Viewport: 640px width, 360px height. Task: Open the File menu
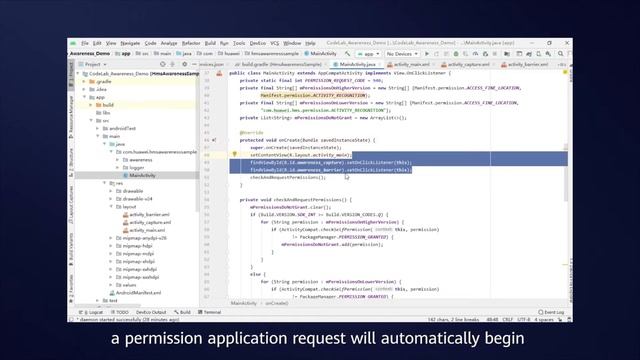click(85, 43)
